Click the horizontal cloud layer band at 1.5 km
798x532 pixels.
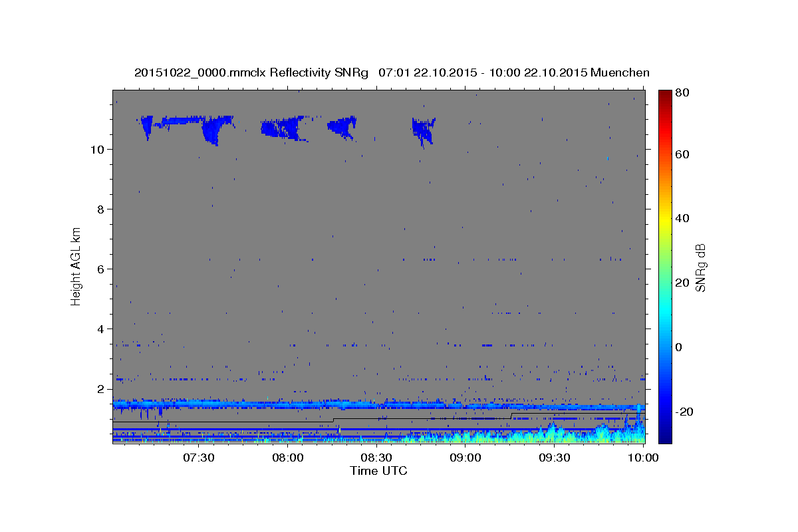tap(378, 404)
